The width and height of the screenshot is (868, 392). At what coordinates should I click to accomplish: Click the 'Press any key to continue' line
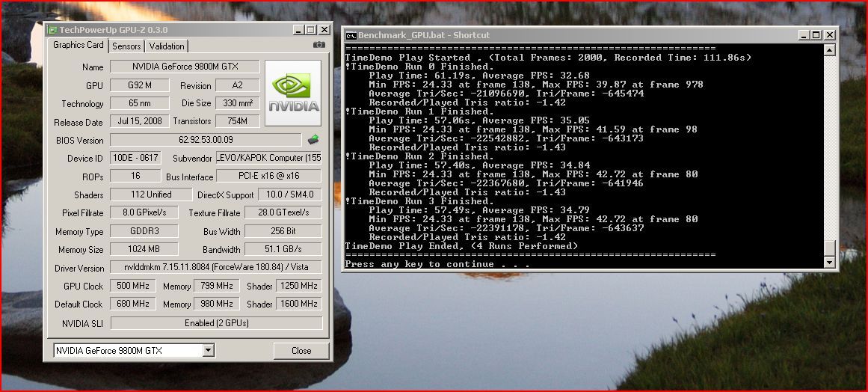[x=437, y=264]
